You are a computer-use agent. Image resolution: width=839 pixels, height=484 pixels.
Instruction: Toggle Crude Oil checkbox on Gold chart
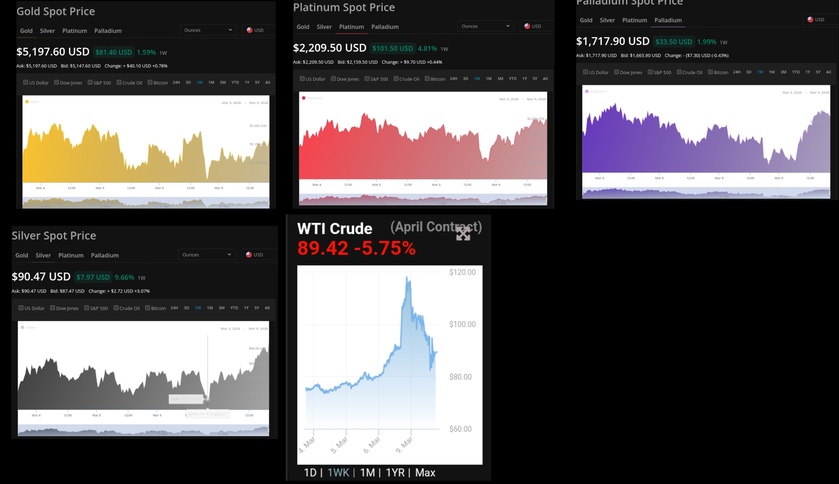[119, 82]
